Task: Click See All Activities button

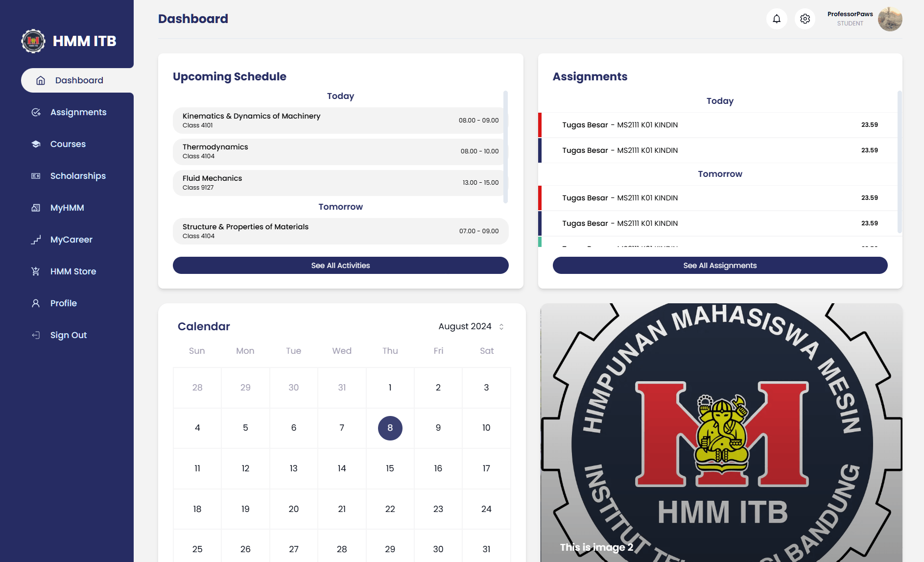Action: pos(341,266)
